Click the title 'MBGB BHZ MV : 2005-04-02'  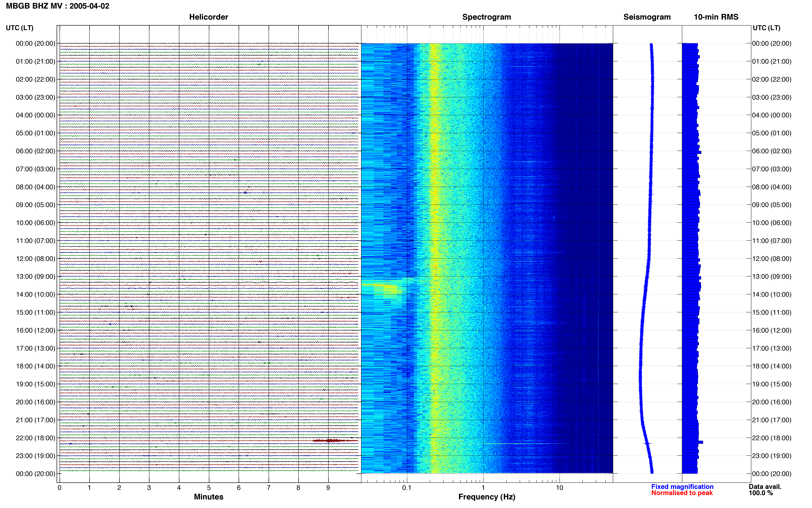[57, 6]
